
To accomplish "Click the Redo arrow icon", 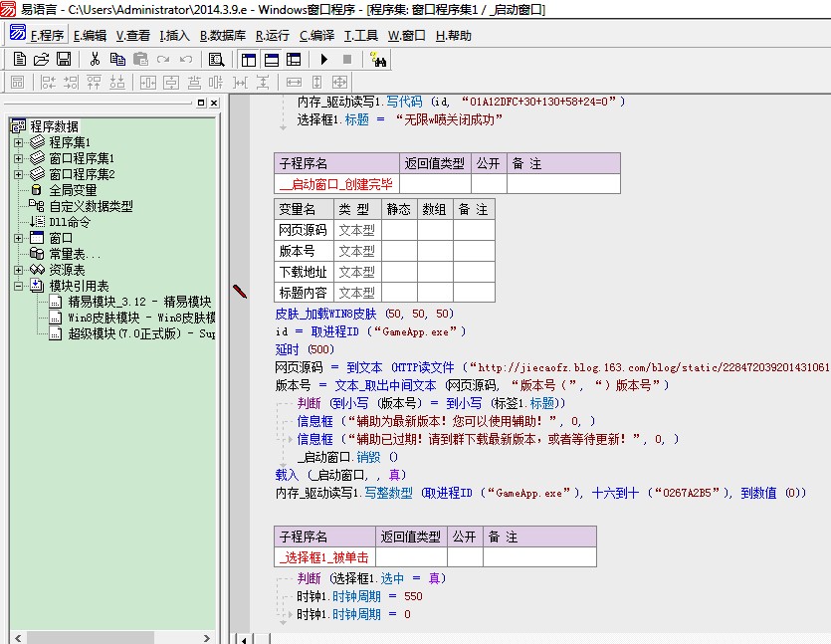I will point(163,60).
